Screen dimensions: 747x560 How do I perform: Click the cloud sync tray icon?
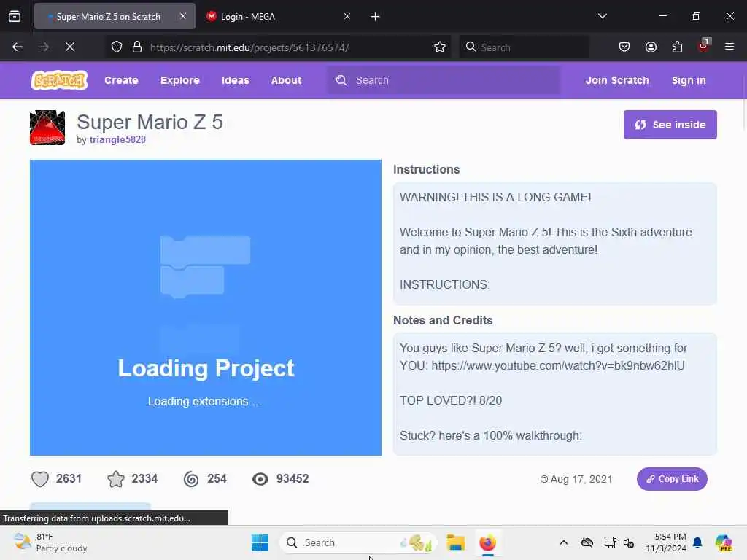(587, 542)
